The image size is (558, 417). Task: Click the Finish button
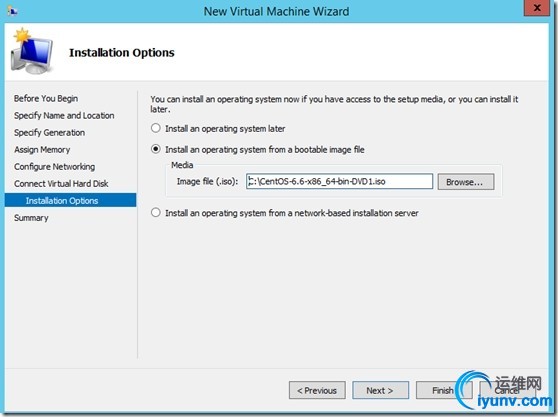[443, 390]
